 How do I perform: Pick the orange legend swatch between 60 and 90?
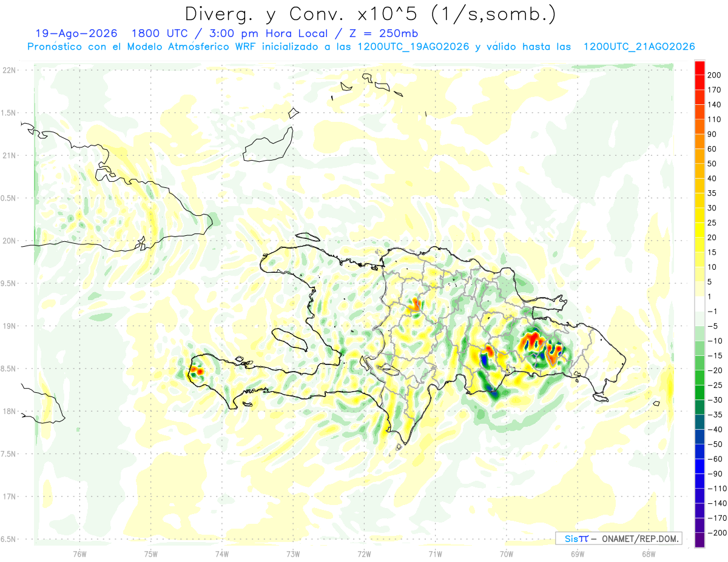(x=699, y=142)
